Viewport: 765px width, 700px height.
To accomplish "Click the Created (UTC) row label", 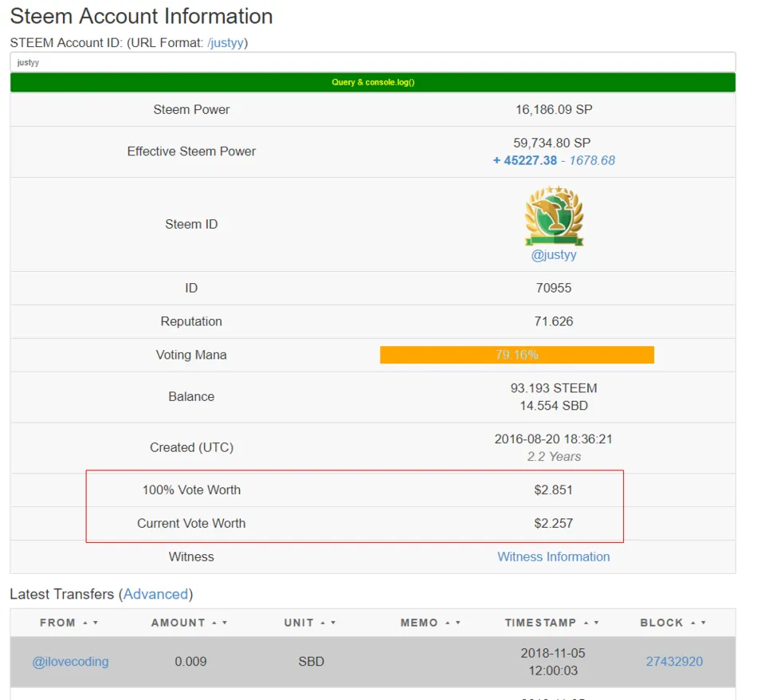I will (191, 447).
